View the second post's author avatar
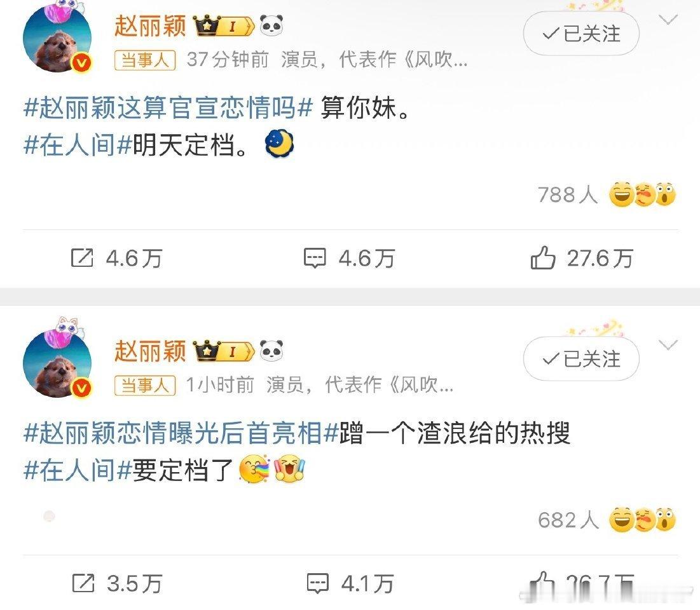The image size is (700, 610). click(x=57, y=364)
